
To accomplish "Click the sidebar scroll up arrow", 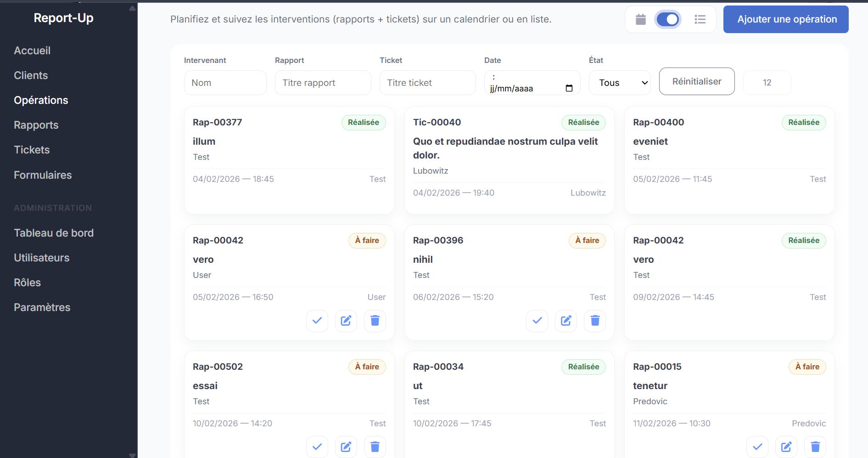I will pyautogui.click(x=133, y=8).
